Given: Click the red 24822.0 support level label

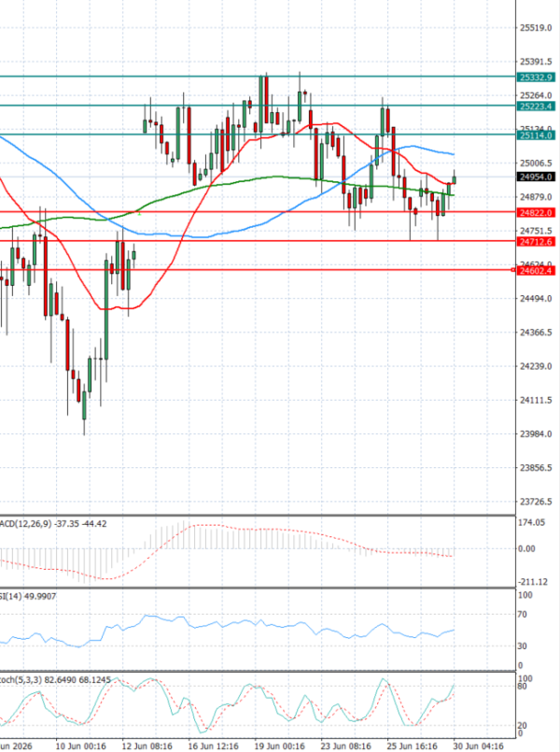Looking at the screenshot, I should click(x=536, y=212).
